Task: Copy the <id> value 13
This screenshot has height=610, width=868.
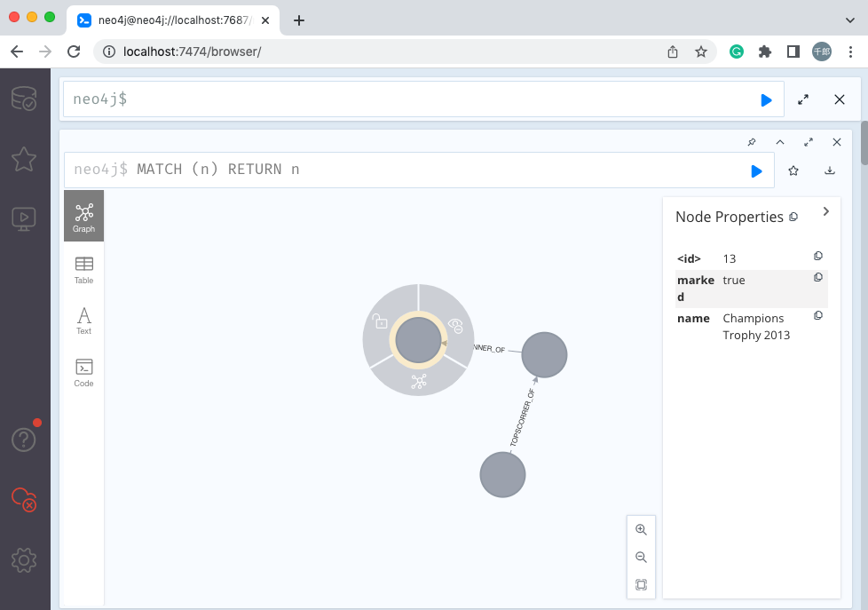Action: tap(818, 256)
